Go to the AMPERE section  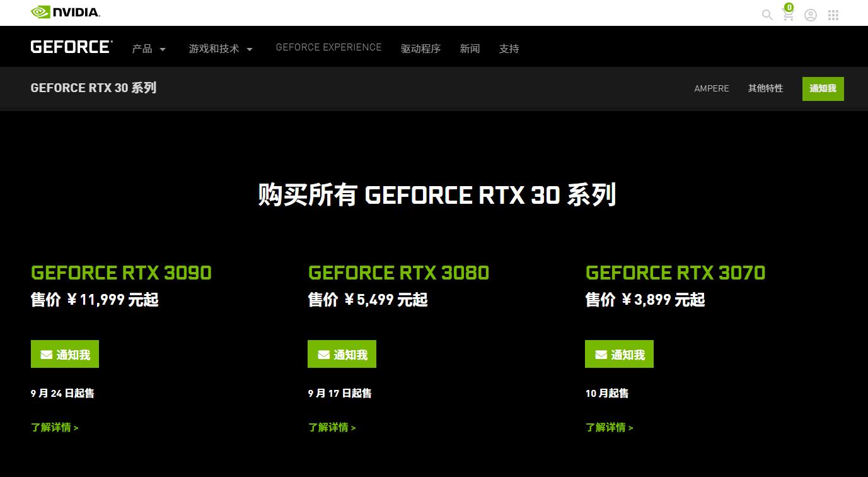click(x=712, y=88)
